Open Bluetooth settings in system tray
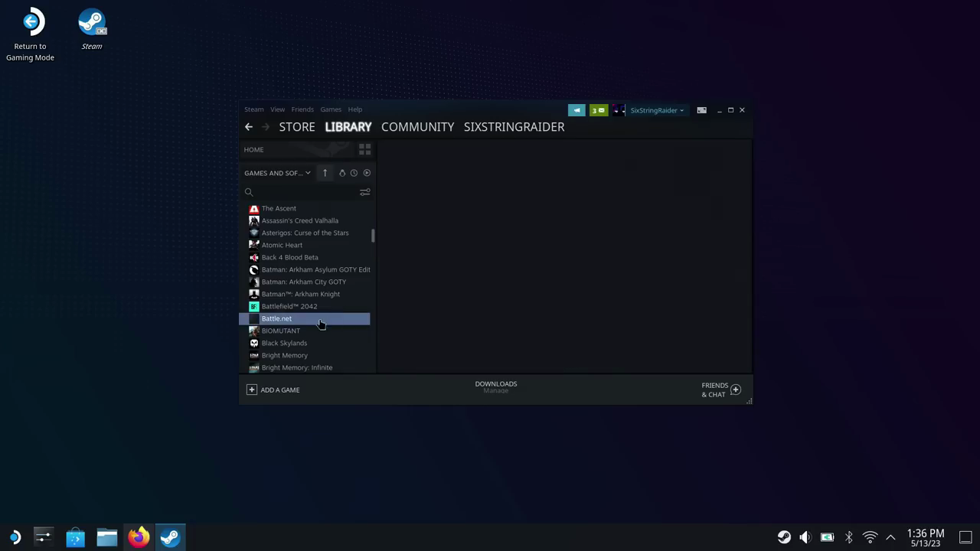 848,537
